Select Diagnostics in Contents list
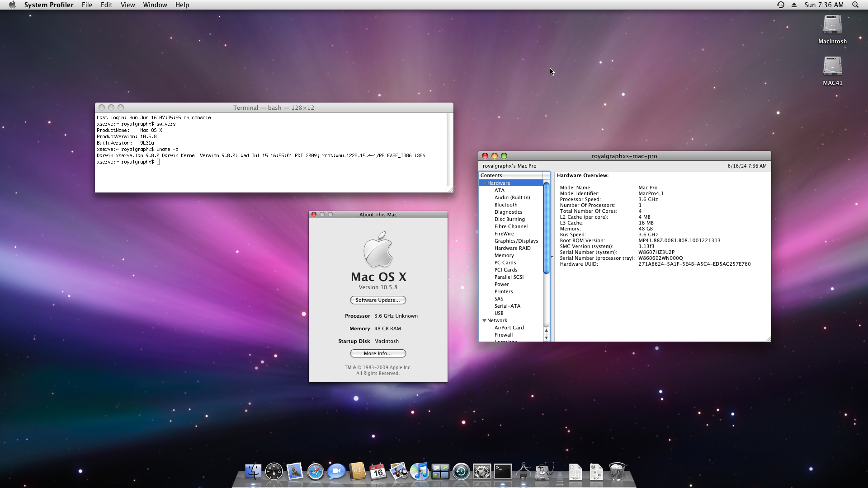The width and height of the screenshot is (868, 488). click(x=508, y=212)
